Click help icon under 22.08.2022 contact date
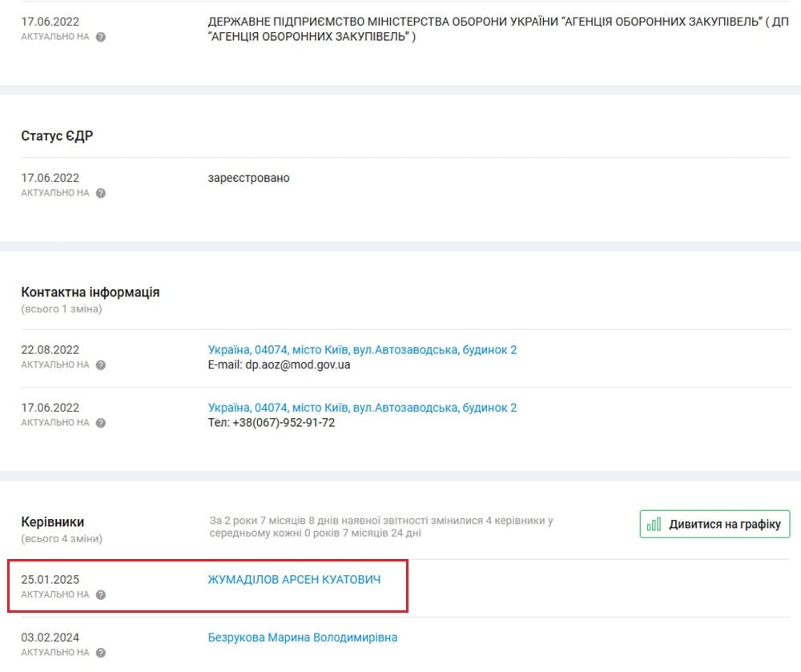The image size is (801, 672). click(101, 365)
